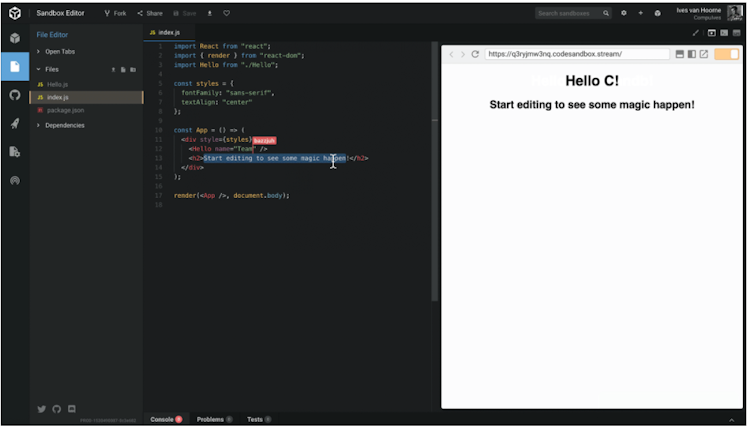Select index.js in the file tree
The image size is (750, 428).
coord(86,98)
